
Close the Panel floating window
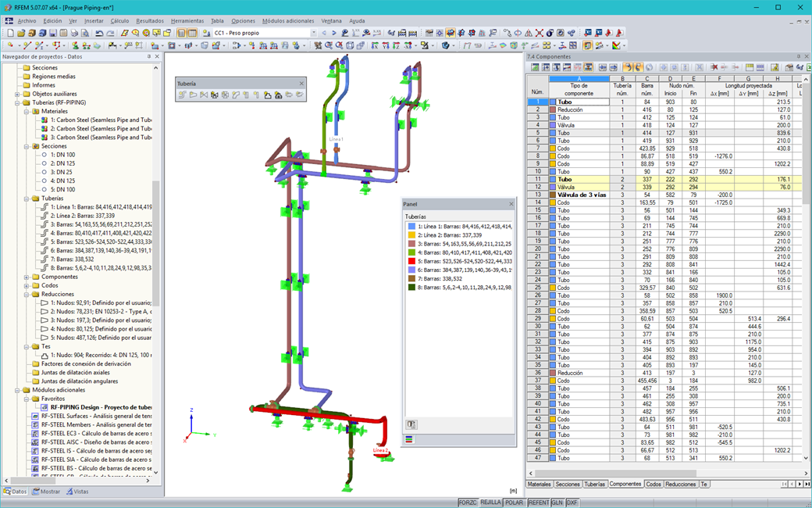point(511,204)
